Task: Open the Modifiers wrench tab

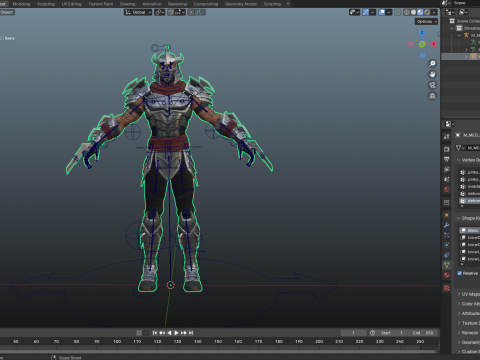Action: (x=447, y=225)
